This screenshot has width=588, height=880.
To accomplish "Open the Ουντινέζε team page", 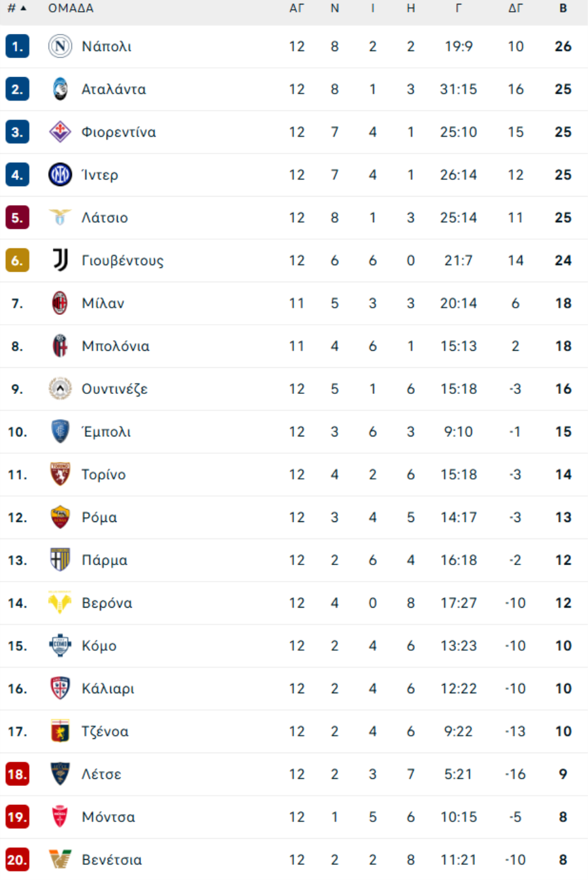I will [x=114, y=389].
